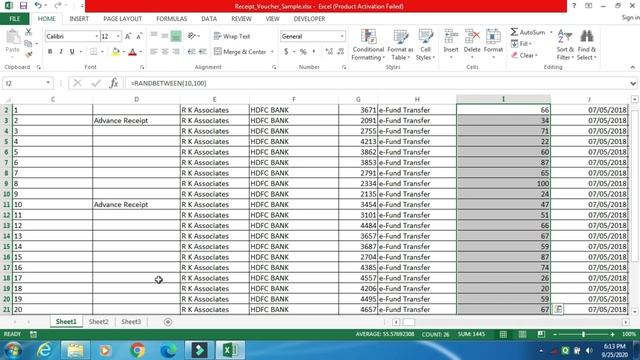Toggle Bold formatting
The height and width of the screenshot is (360, 640).
click(50, 52)
